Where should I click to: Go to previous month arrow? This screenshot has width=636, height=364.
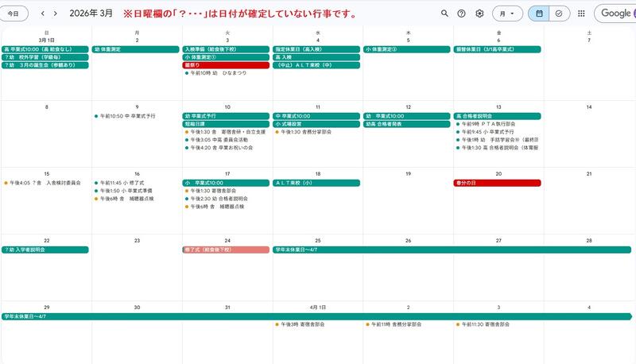click(x=43, y=14)
